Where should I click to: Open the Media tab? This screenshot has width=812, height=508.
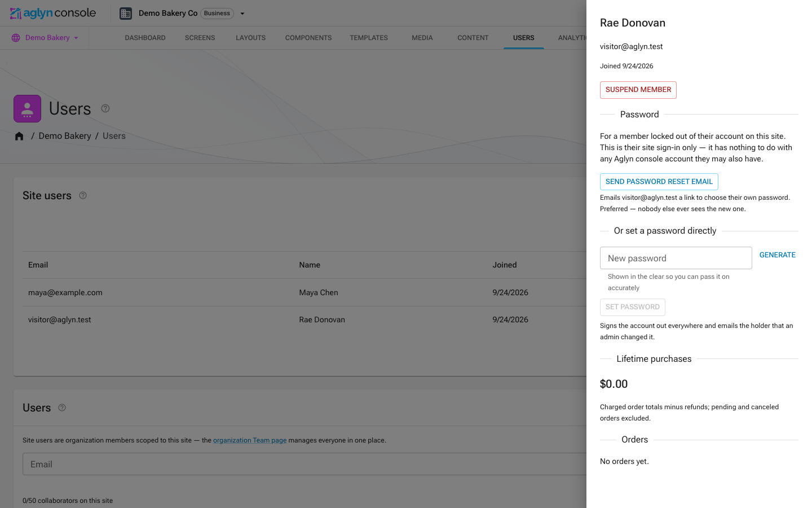click(422, 38)
